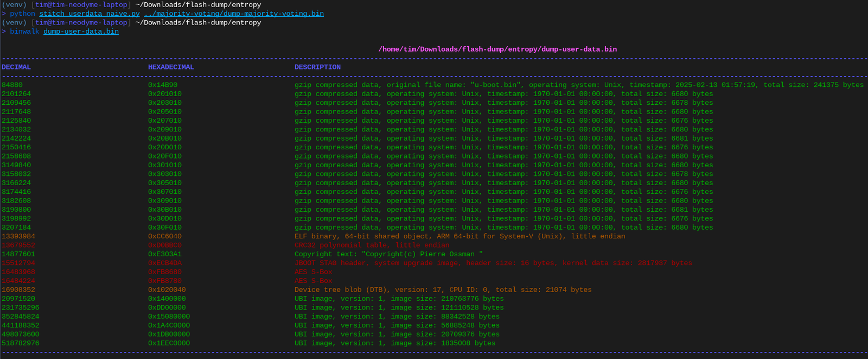Click hex offset 0x303010

click(x=165, y=174)
